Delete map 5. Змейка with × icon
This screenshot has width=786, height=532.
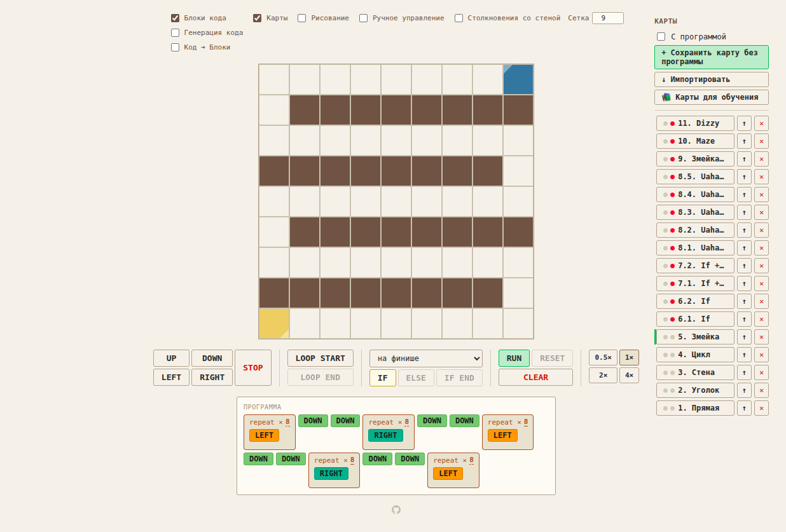(761, 337)
